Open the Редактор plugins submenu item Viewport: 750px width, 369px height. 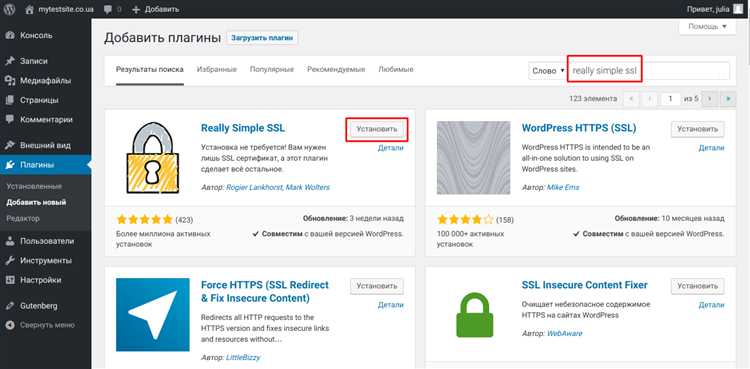[x=23, y=218]
